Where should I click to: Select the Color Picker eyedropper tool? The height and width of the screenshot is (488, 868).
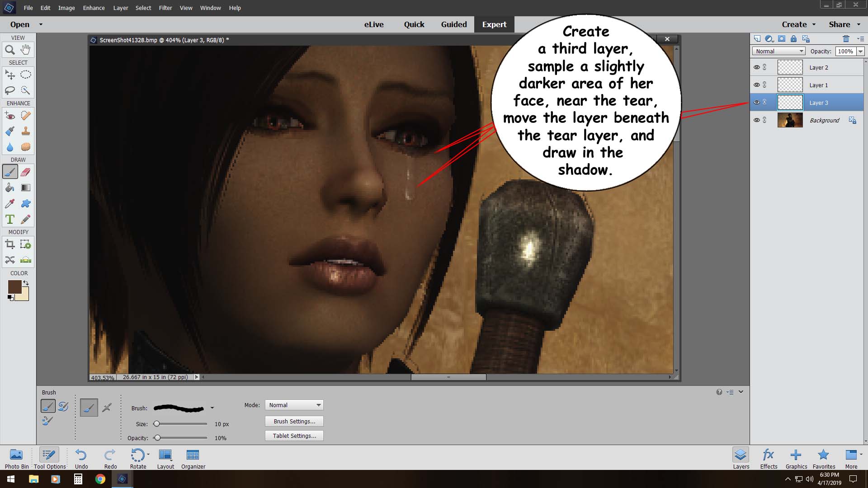coord(10,203)
